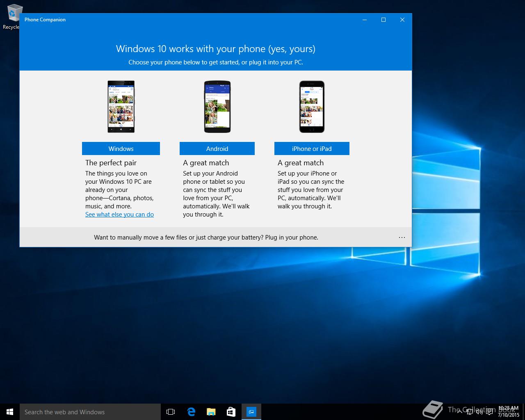Screen dimensions: 525x420
Task: Minimize the Phone Companion window
Action: (x=365, y=20)
